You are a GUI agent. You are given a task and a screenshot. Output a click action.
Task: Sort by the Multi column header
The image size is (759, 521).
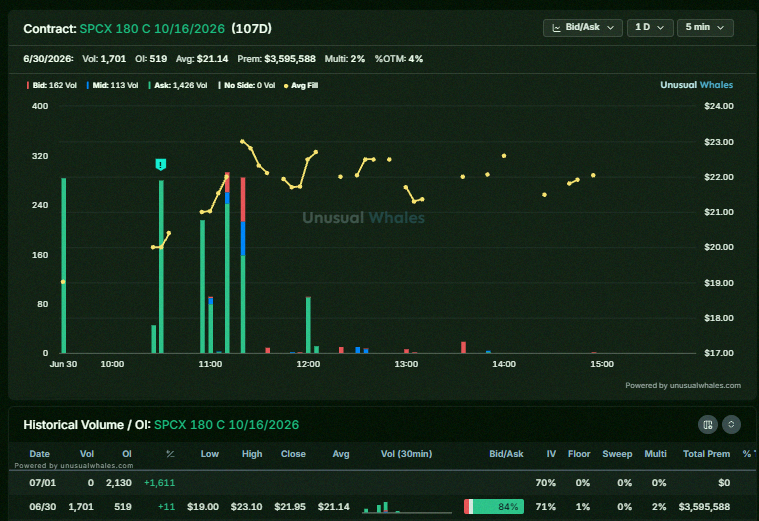[655, 454]
